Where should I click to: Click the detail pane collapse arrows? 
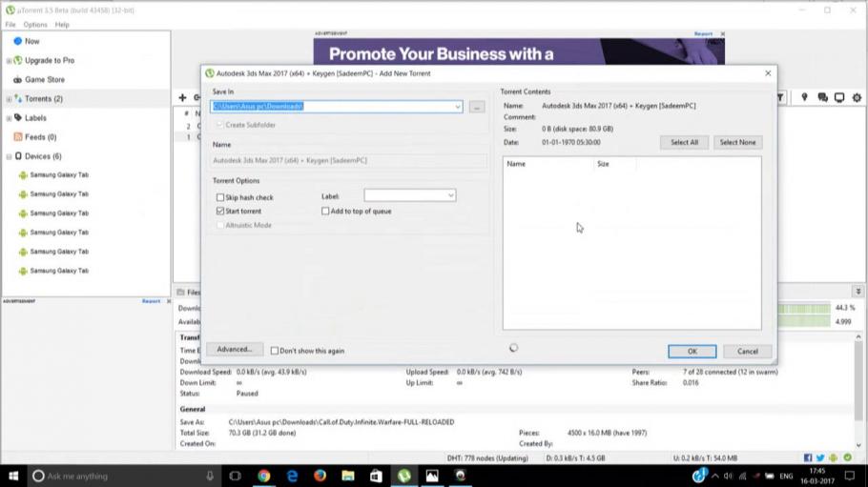point(858,291)
